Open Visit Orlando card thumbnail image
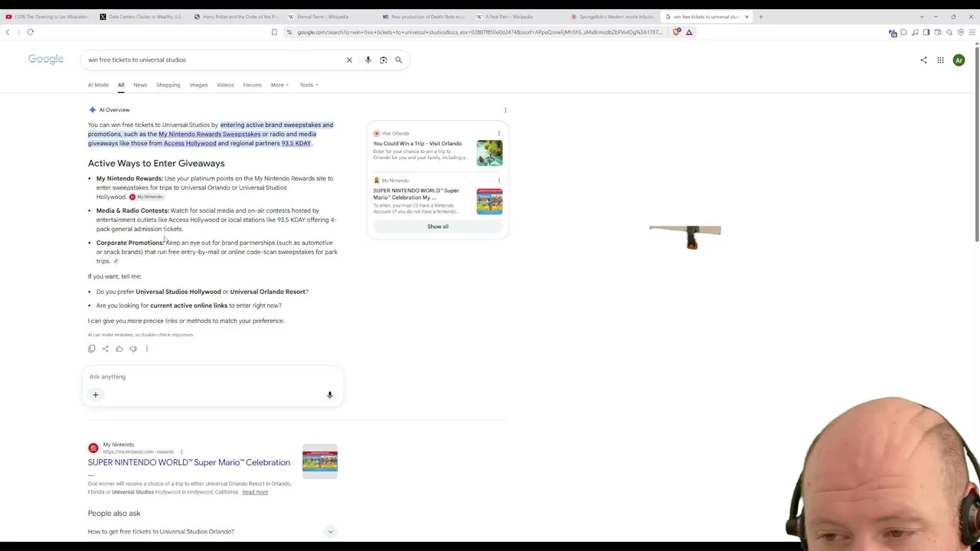Screen dimensions: 980x551 (489, 153)
